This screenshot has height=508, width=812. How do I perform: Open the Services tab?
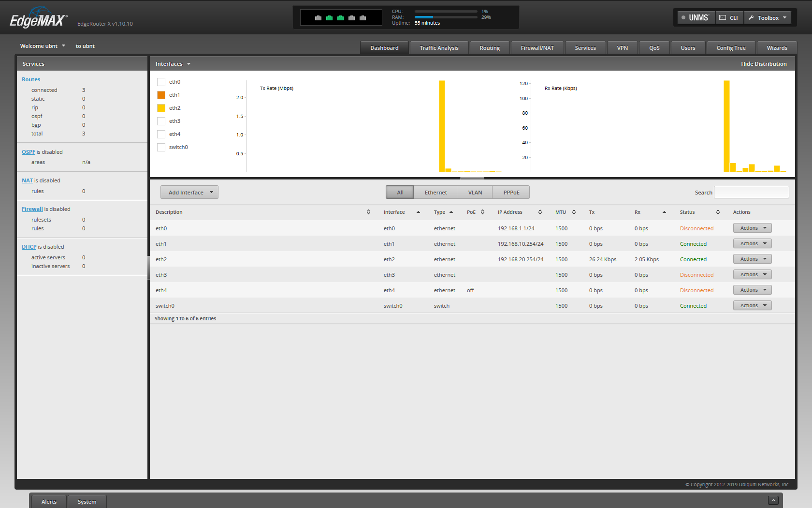pyautogui.click(x=585, y=48)
